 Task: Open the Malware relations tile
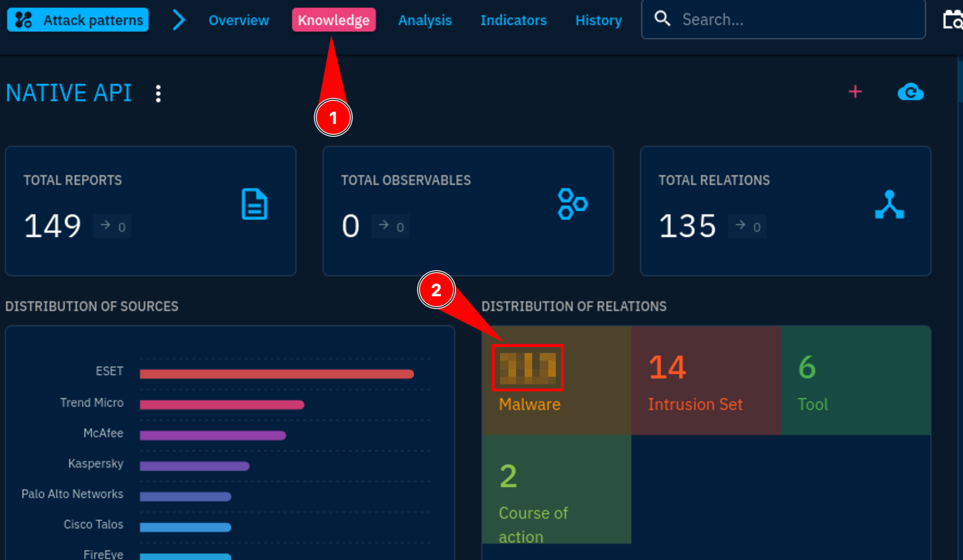click(557, 381)
